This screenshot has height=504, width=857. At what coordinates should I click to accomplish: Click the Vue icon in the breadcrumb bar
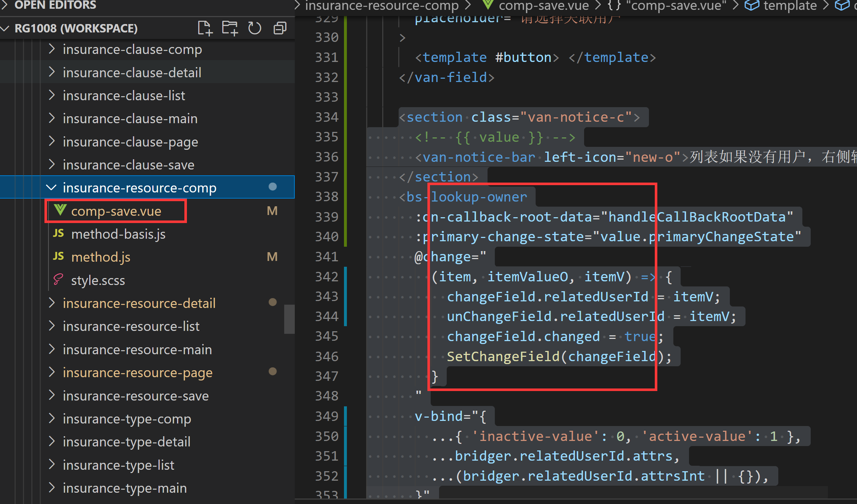pyautogui.click(x=488, y=5)
